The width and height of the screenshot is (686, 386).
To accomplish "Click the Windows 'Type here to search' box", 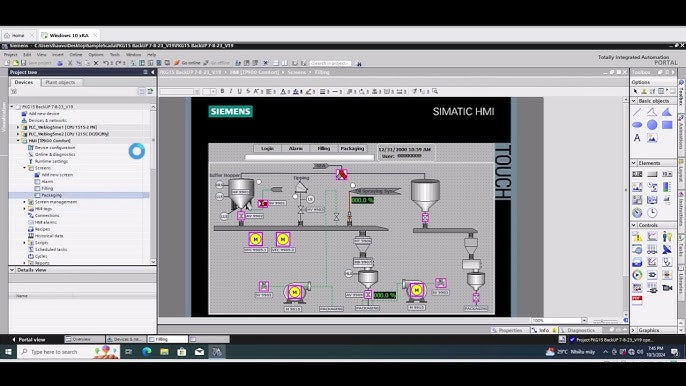I will coord(68,352).
